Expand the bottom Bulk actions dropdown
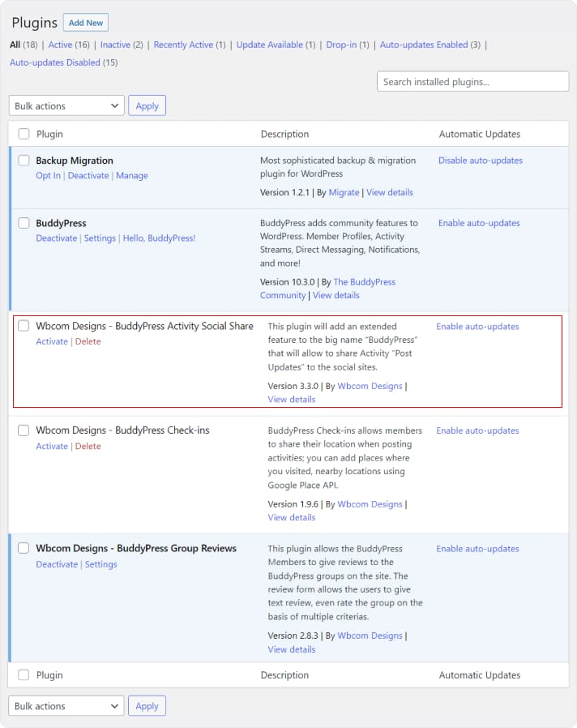577x728 pixels. coord(66,706)
